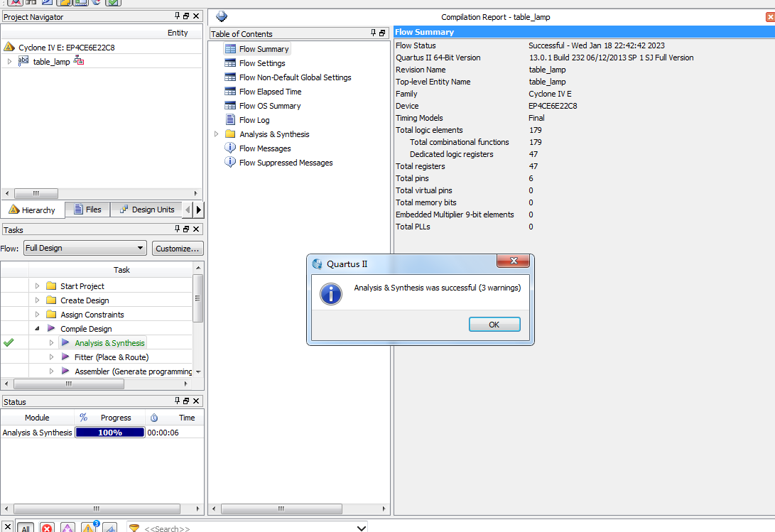Close the Status panel
Viewport: 775px width, 532px height.
pyautogui.click(x=196, y=401)
